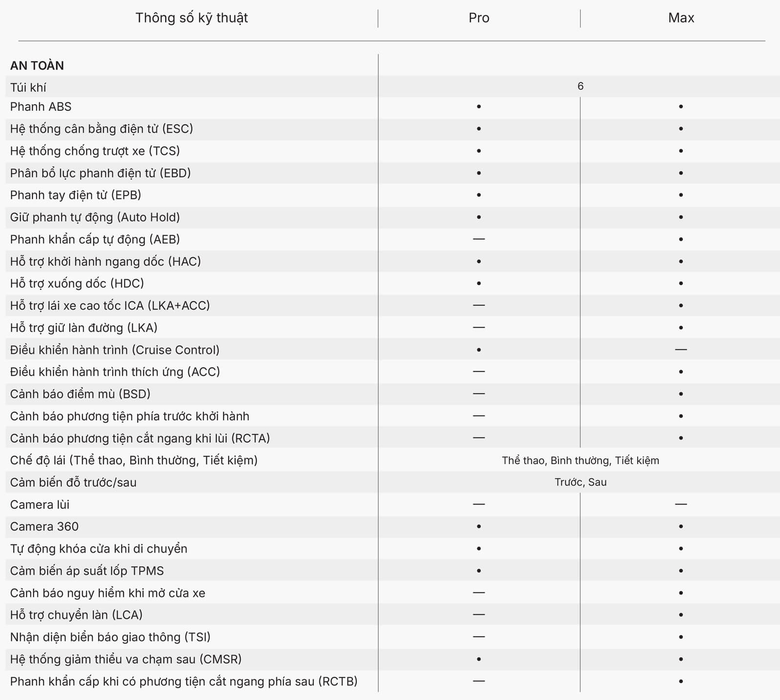Click the Max dash for Cruise Control
This screenshot has width=780, height=700.
681,350
